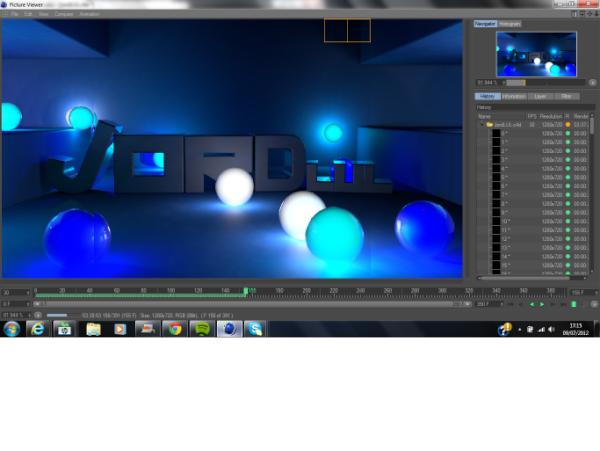The image size is (600, 451).
Task: Open the File menu
Action: point(15,14)
